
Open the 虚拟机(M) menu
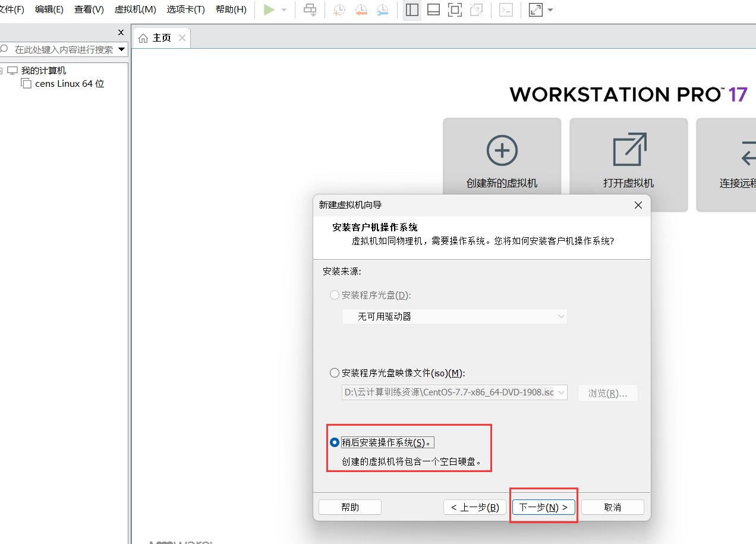point(135,10)
